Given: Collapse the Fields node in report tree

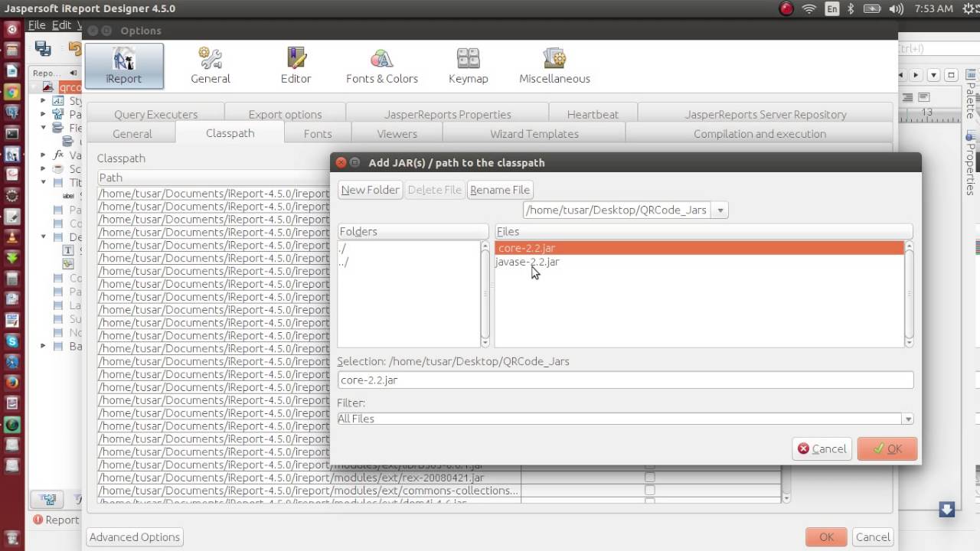Looking at the screenshot, I should [x=44, y=128].
